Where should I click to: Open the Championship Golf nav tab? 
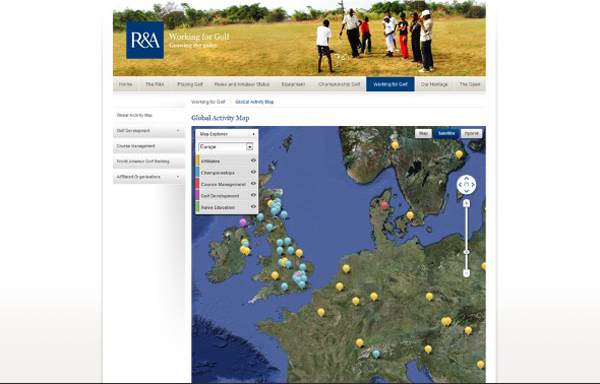tap(339, 84)
